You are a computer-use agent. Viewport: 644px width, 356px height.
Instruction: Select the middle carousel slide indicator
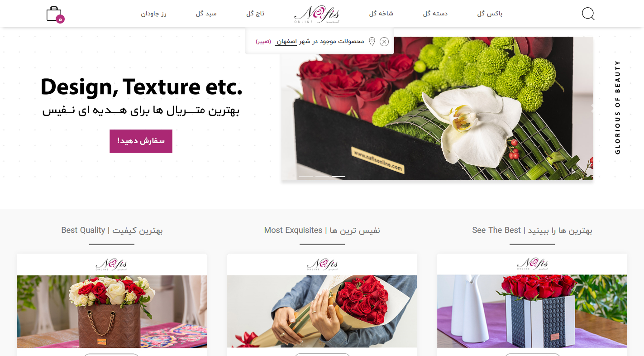(x=322, y=176)
